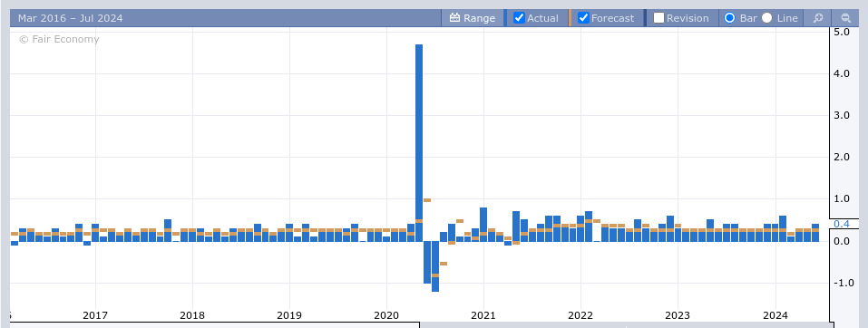Click the current value label 0.4
Screen dimensions: 868x328
click(x=841, y=224)
